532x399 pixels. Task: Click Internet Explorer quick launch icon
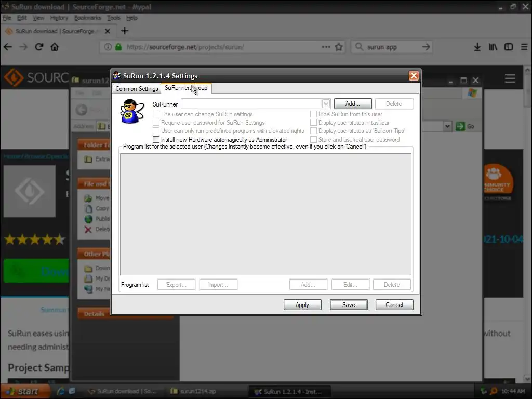point(61,391)
